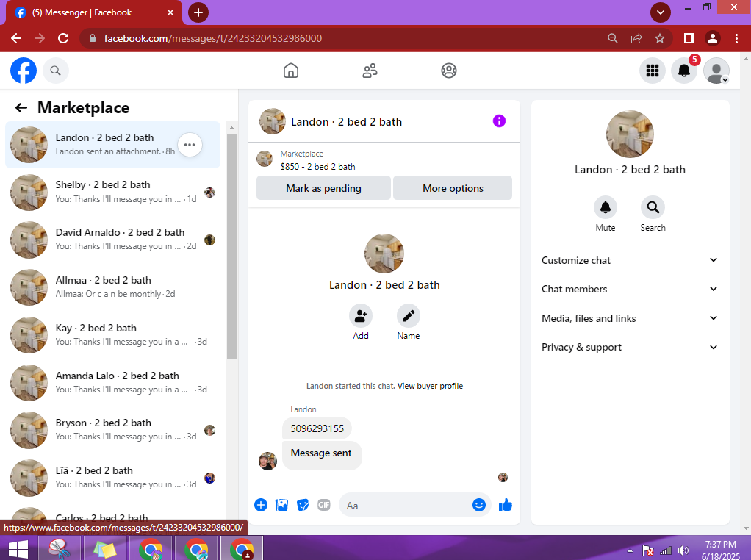Open Facebook search magnifier icon
Screen dimensions: 751x560
click(x=56, y=71)
